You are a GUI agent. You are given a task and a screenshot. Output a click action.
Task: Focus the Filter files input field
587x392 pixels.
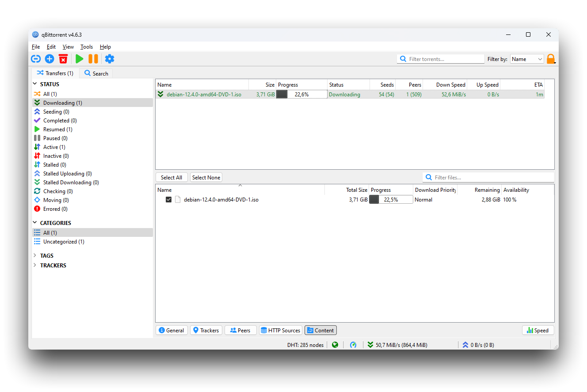(x=488, y=177)
